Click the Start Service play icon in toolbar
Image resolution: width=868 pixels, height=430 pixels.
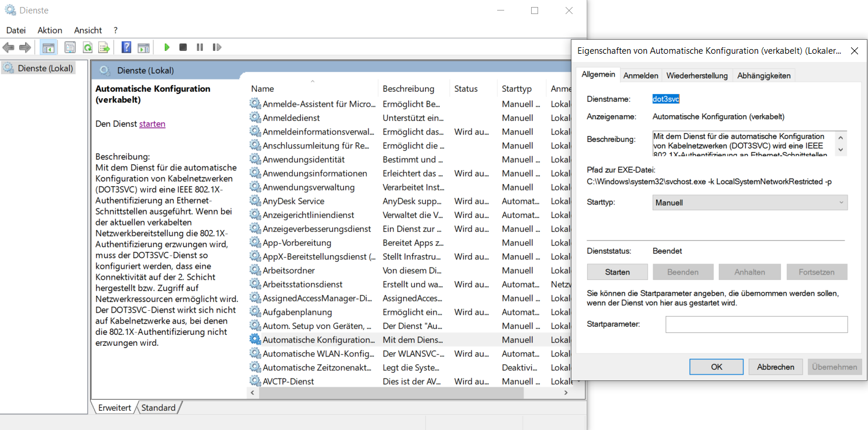click(x=167, y=47)
